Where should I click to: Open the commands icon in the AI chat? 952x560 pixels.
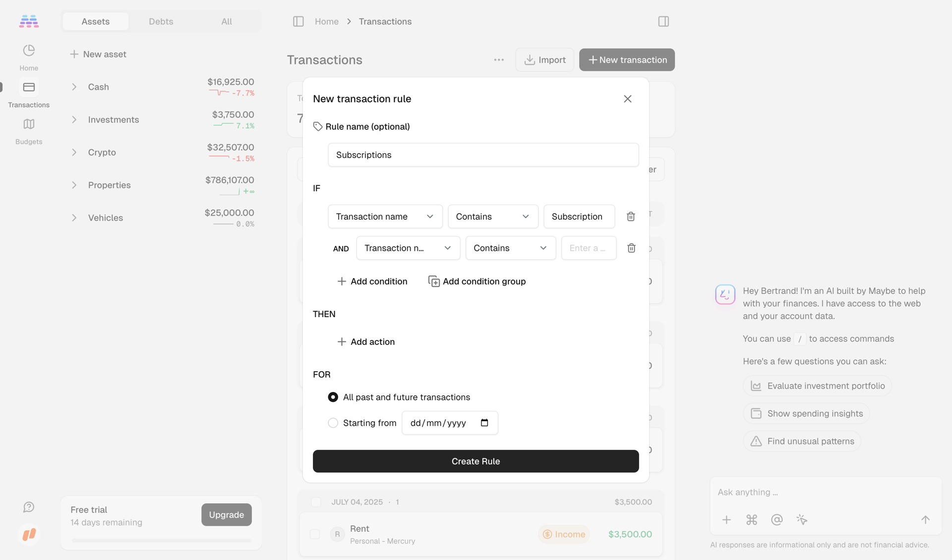tap(752, 520)
